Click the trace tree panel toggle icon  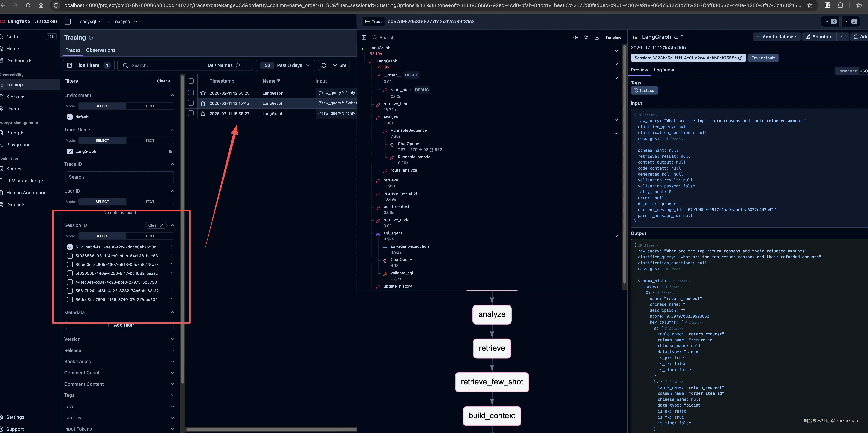(x=364, y=37)
